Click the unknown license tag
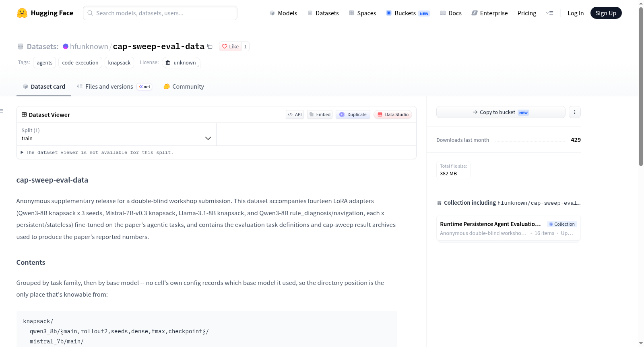 tap(181, 62)
